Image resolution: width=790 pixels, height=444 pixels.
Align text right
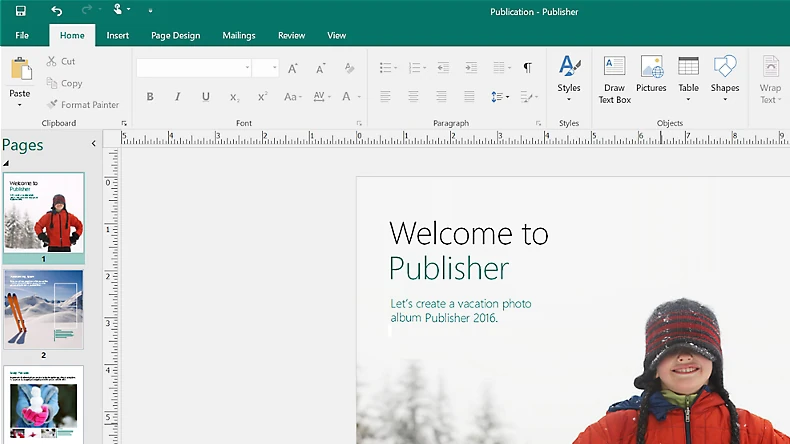click(441, 97)
